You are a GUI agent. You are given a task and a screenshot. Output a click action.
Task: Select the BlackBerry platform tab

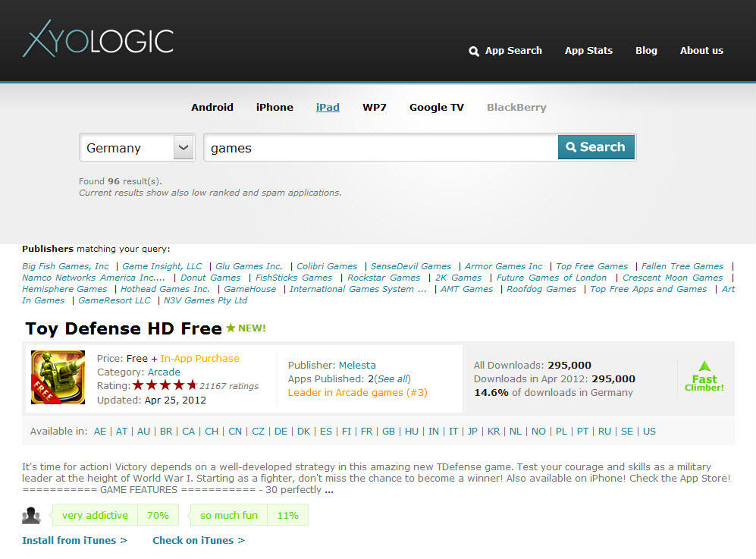pos(516,107)
